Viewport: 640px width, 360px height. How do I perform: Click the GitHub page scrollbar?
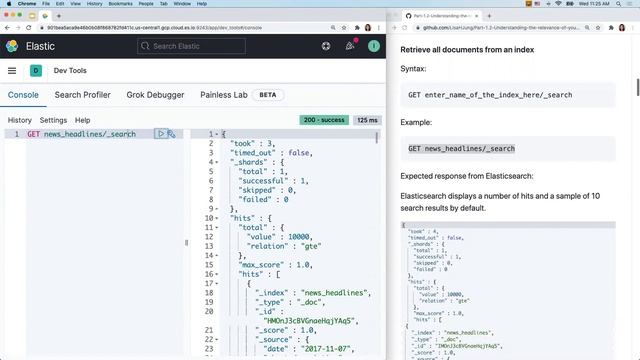click(x=638, y=87)
